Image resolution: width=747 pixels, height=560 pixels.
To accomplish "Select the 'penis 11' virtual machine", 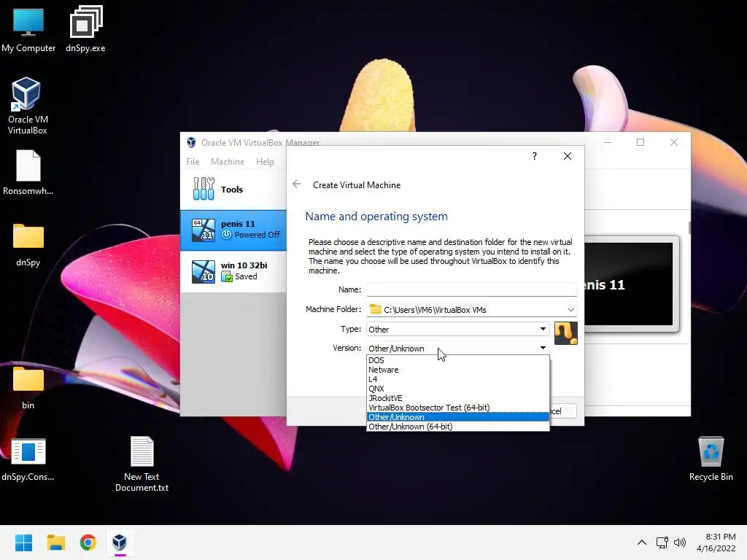I will [x=233, y=230].
